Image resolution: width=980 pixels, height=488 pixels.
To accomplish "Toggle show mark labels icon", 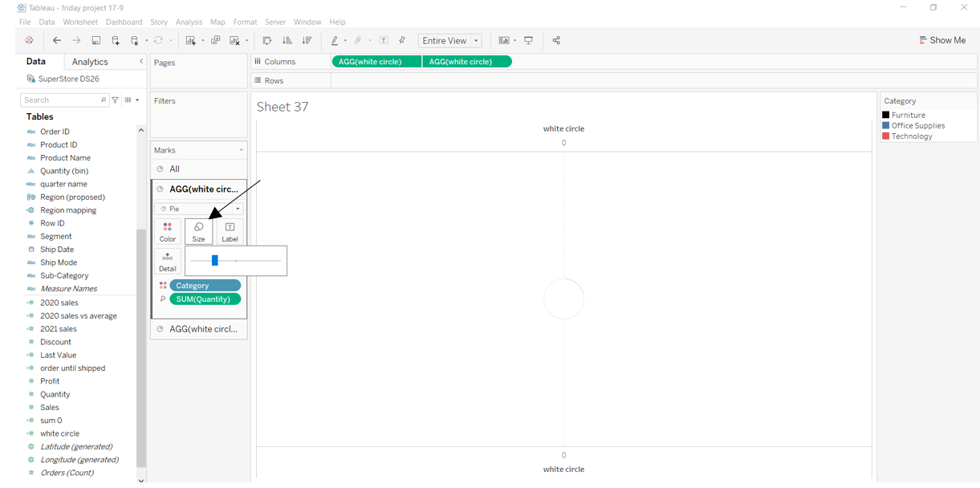I will tap(384, 40).
